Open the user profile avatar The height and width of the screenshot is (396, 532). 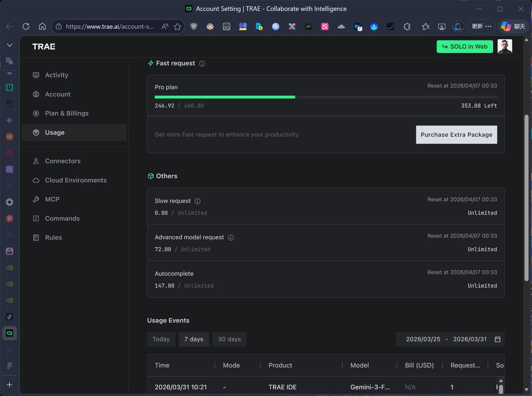click(x=505, y=46)
